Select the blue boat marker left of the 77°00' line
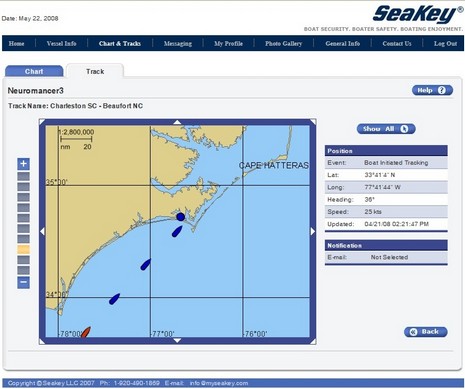The image size is (465, 389). tap(146, 264)
